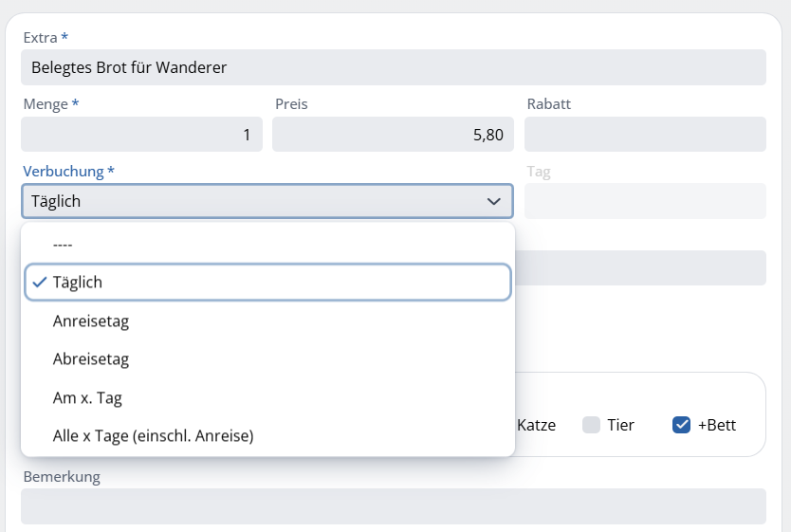Screen dimensions: 791x532
Task: Click the Katze label
Action: pyautogui.click(x=536, y=425)
